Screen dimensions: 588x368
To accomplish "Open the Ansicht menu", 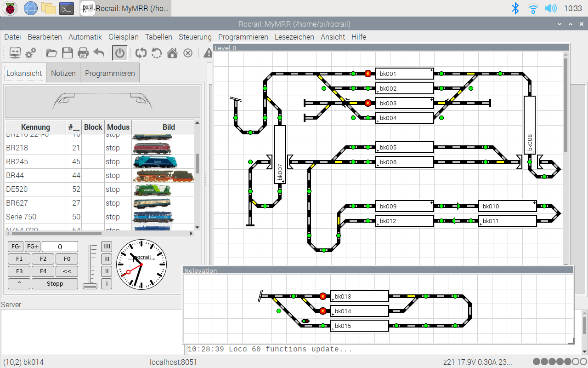I will (333, 37).
